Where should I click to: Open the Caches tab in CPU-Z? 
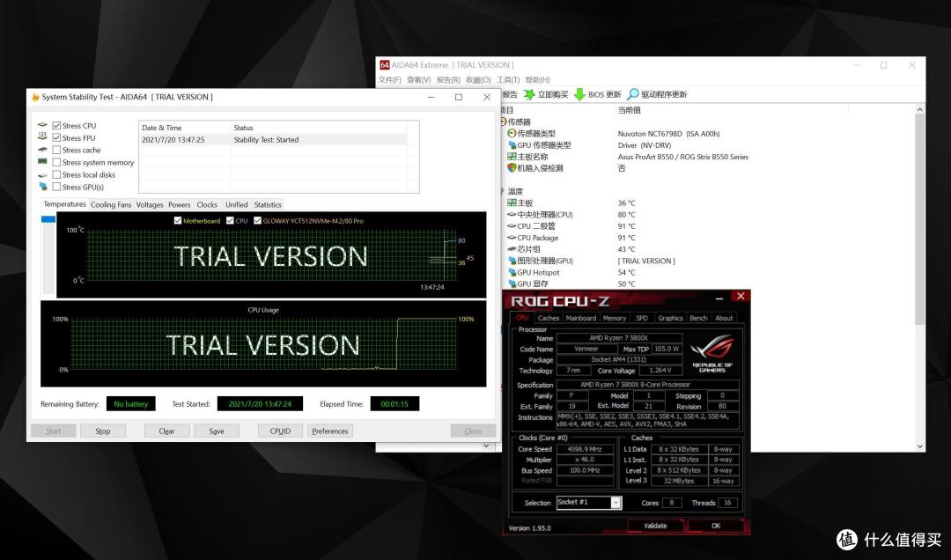tap(549, 318)
